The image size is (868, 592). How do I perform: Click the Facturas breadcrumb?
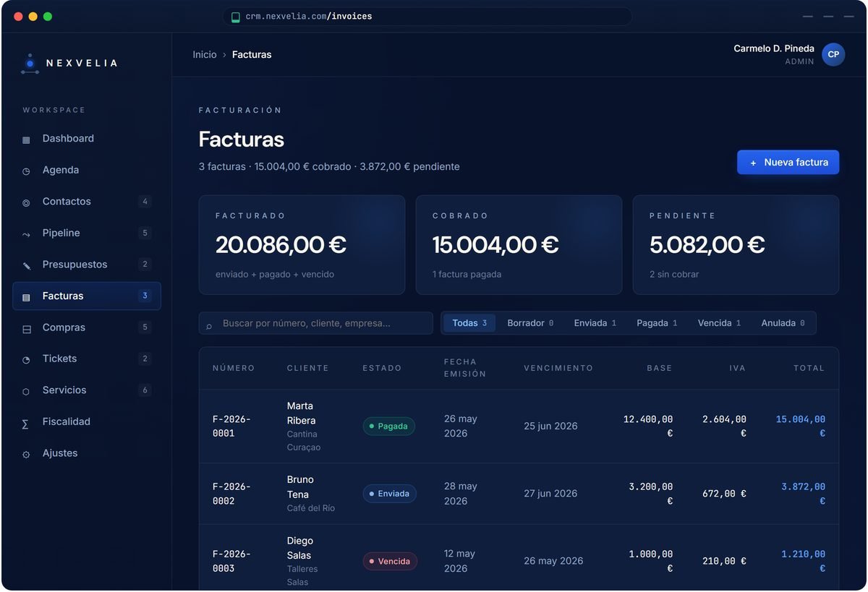(252, 55)
